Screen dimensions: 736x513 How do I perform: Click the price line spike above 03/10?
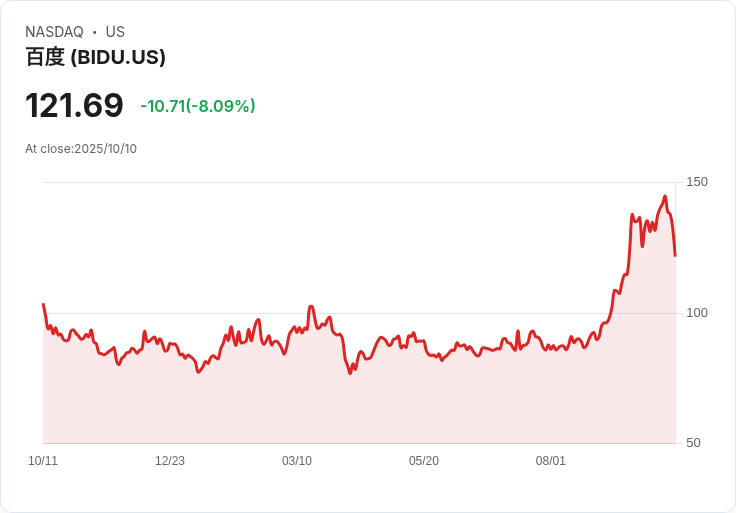point(311,307)
